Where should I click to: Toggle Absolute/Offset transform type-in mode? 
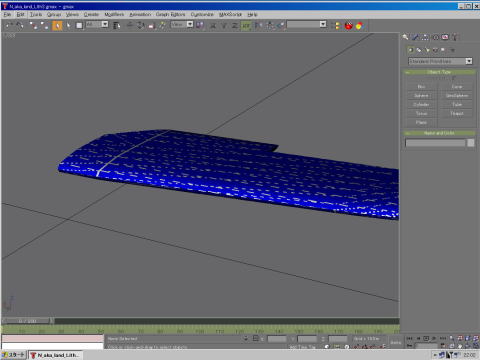tap(256, 339)
